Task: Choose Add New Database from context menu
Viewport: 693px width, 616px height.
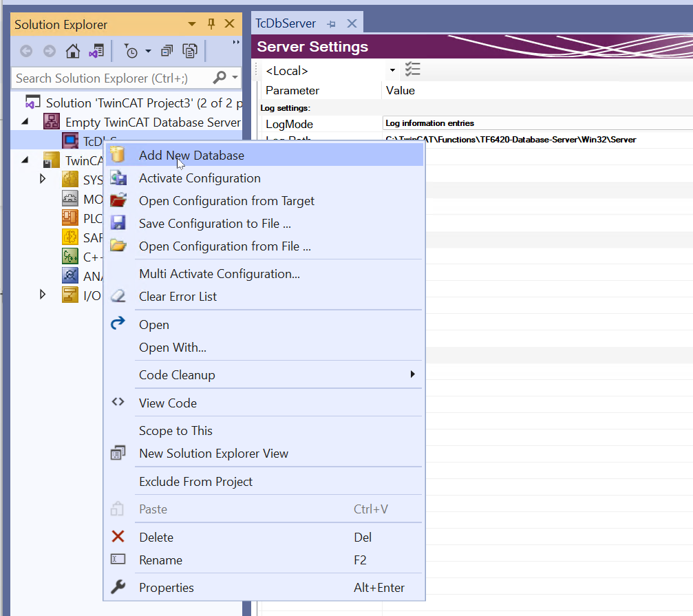Action: coord(264,156)
